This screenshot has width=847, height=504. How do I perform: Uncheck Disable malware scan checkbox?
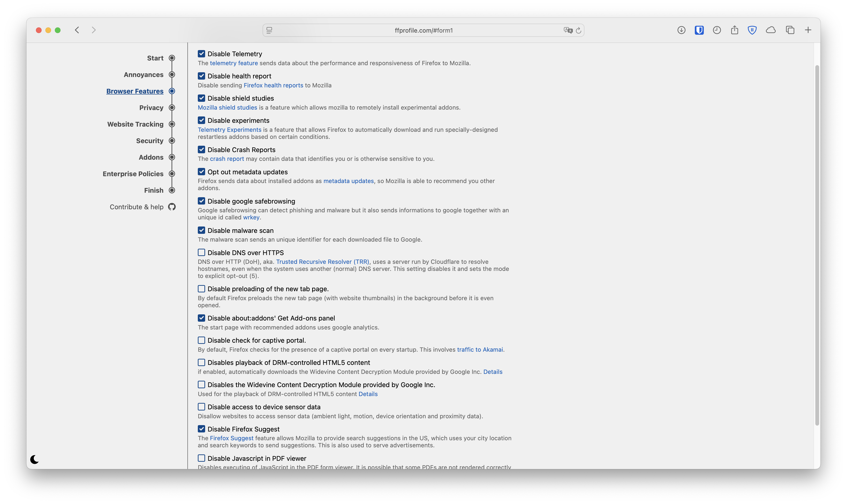point(202,230)
